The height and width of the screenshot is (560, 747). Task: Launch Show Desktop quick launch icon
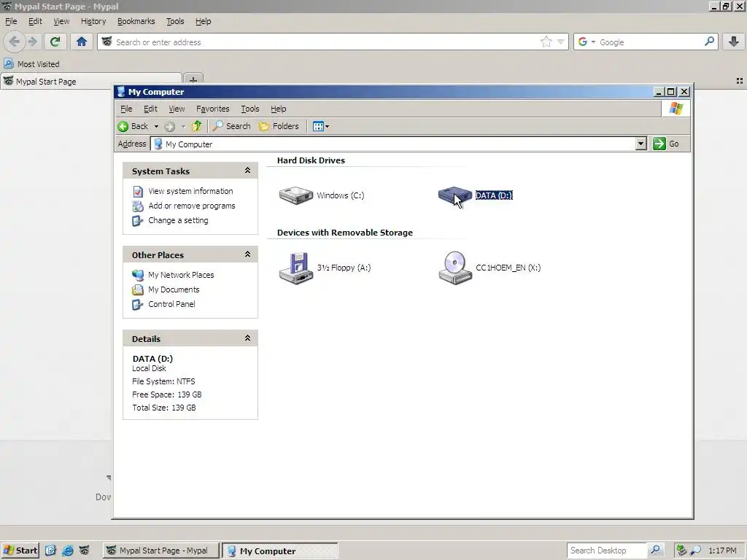pos(50,551)
